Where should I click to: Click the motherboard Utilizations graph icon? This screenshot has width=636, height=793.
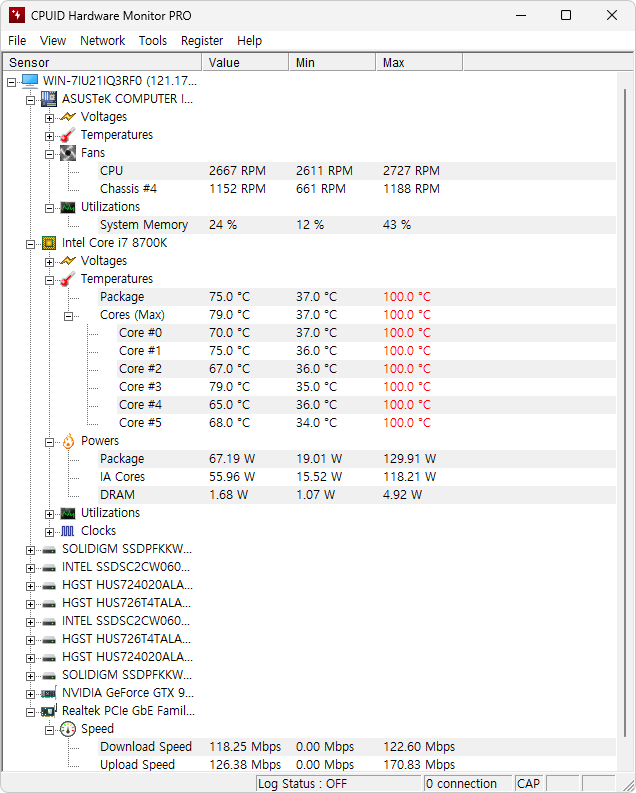[x=68, y=207]
